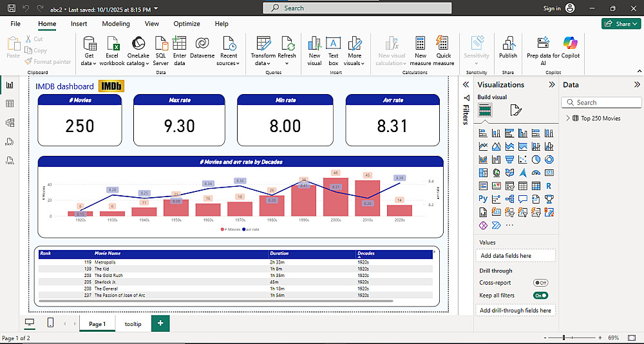Expand the Top 250 Movies table
The image size is (644, 344).
click(567, 119)
